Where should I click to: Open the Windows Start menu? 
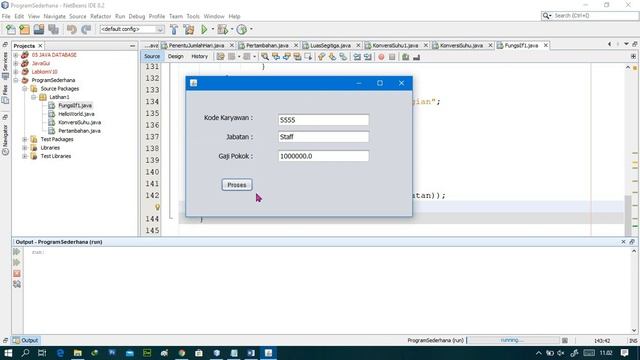tap(8, 353)
